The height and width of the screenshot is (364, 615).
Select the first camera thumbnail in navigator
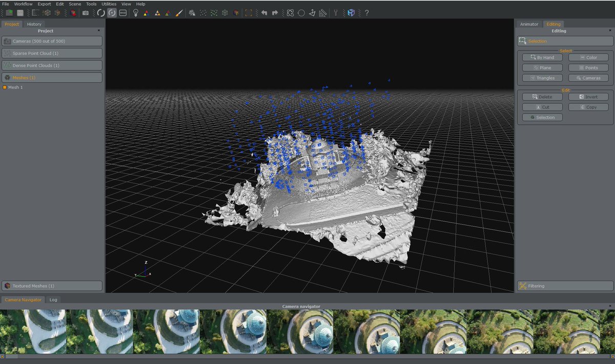tap(33, 331)
